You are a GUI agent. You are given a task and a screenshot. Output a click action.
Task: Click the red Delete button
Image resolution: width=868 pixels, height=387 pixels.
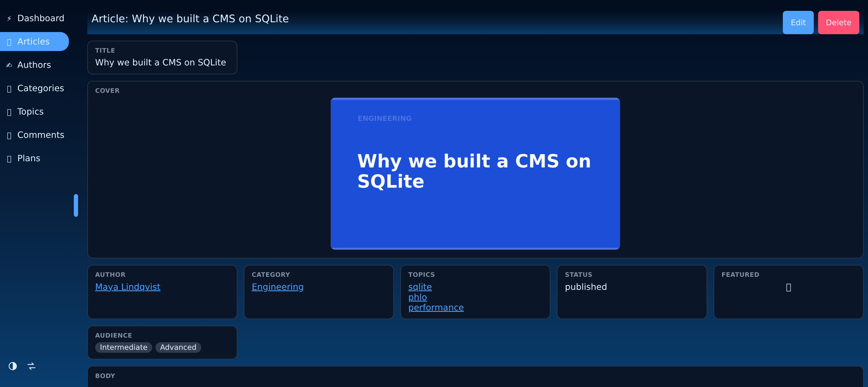[838, 23]
